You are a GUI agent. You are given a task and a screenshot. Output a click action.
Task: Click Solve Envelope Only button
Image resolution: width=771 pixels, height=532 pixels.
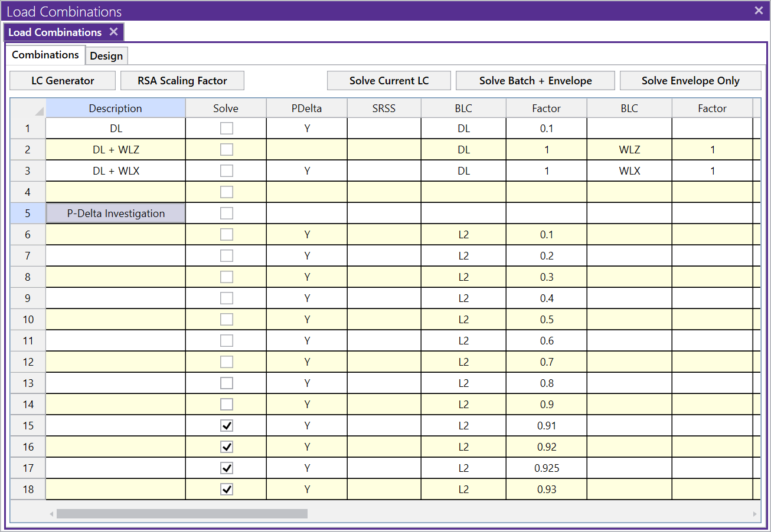coord(690,81)
